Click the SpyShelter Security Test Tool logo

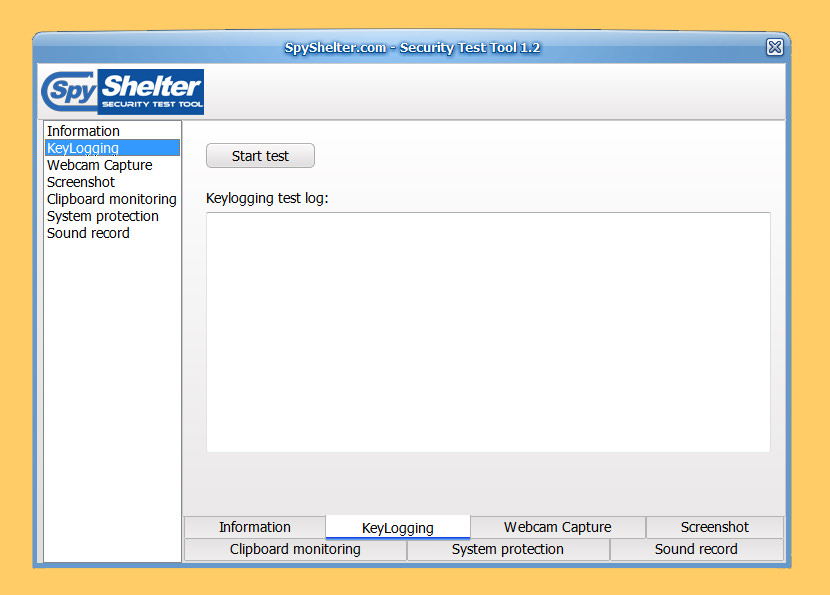122,92
